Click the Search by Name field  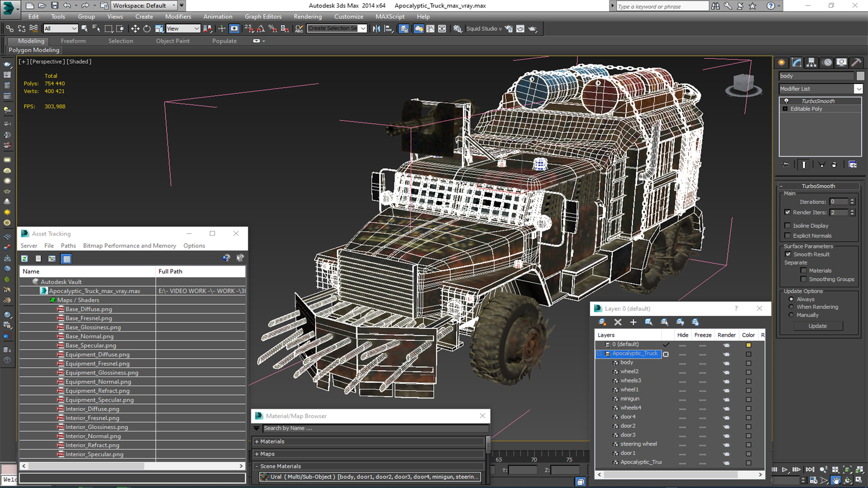point(375,428)
